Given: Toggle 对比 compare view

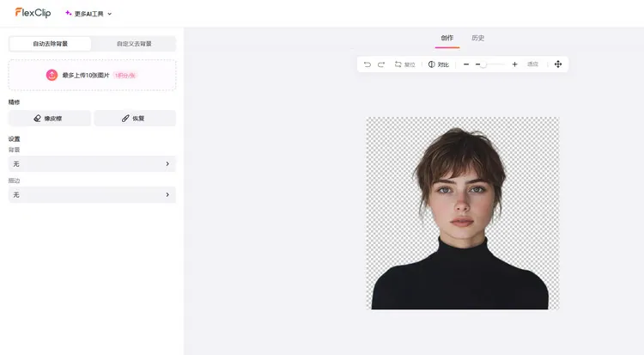Looking at the screenshot, I should [439, 64].
